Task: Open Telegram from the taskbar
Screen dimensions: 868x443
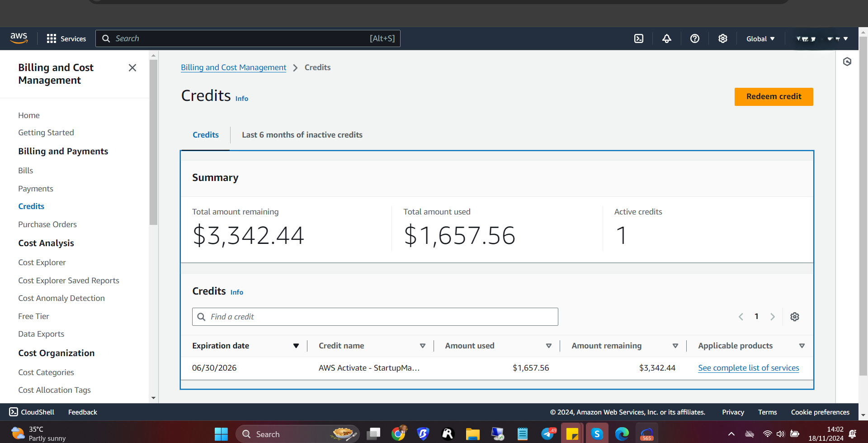Action: coord(548,434)
